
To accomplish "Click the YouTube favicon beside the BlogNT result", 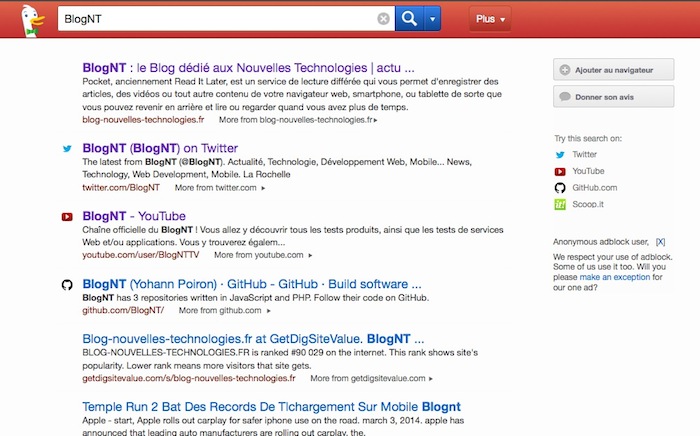I will tap(67, 216).
